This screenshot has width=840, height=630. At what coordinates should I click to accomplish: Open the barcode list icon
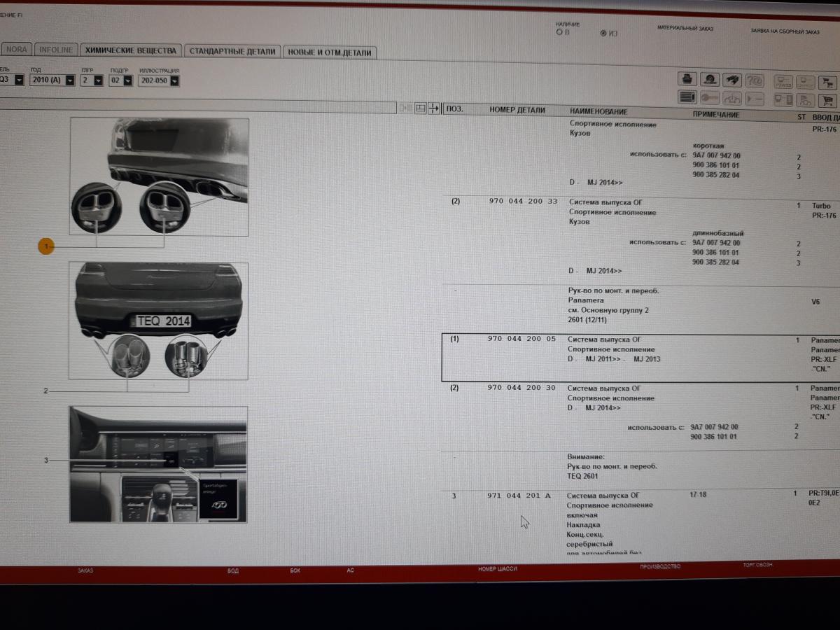(x=687, y=99)
